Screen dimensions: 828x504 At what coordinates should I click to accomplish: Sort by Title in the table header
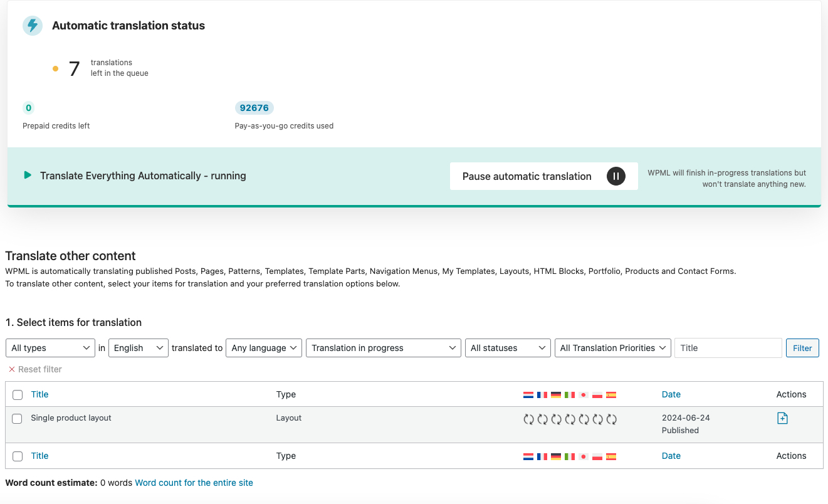pyautogui.click(x=39, y=394)
